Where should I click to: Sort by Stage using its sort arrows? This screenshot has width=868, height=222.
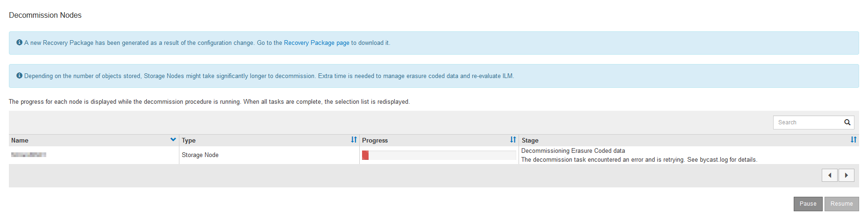(x=854, y=140)
